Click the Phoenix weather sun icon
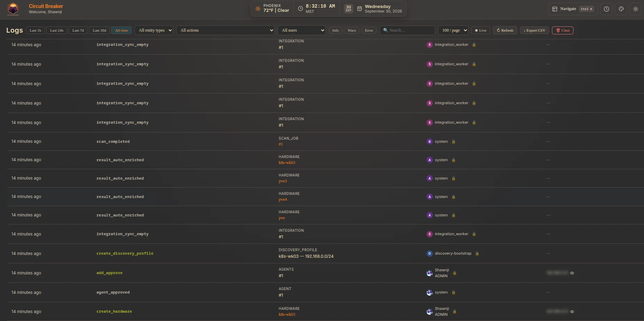Viewport: 644px width, 321px height. point(258,9)
